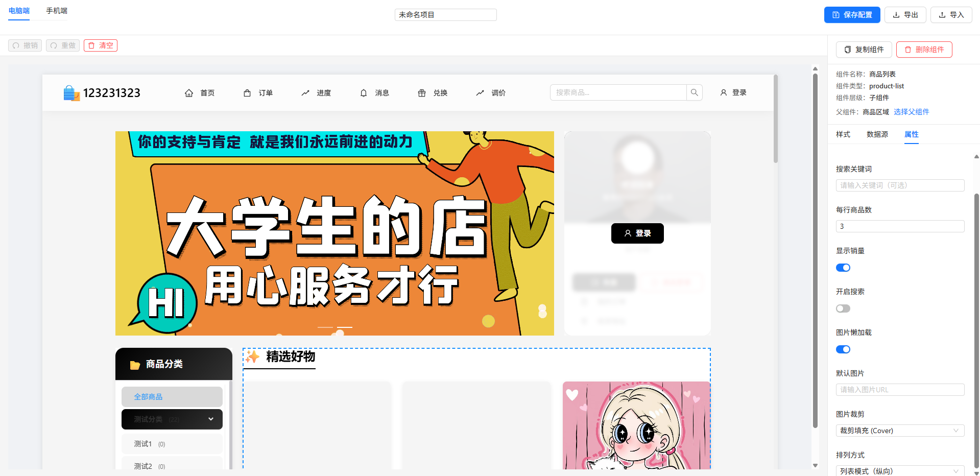The width and height of the screenshot is (980, 476).
Task: Click the shopping bag icon beside 订单
Action: (247, 93)
